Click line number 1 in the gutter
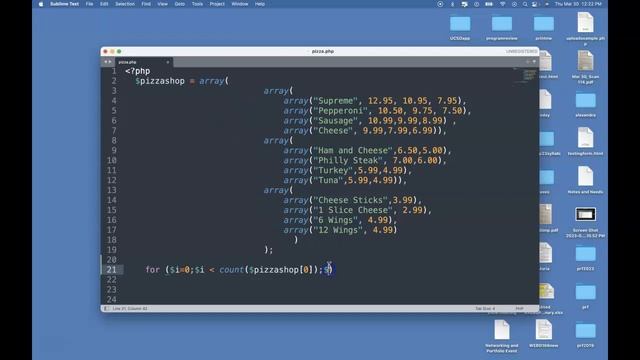Screen dimensions: 640x360 (114, 71)
